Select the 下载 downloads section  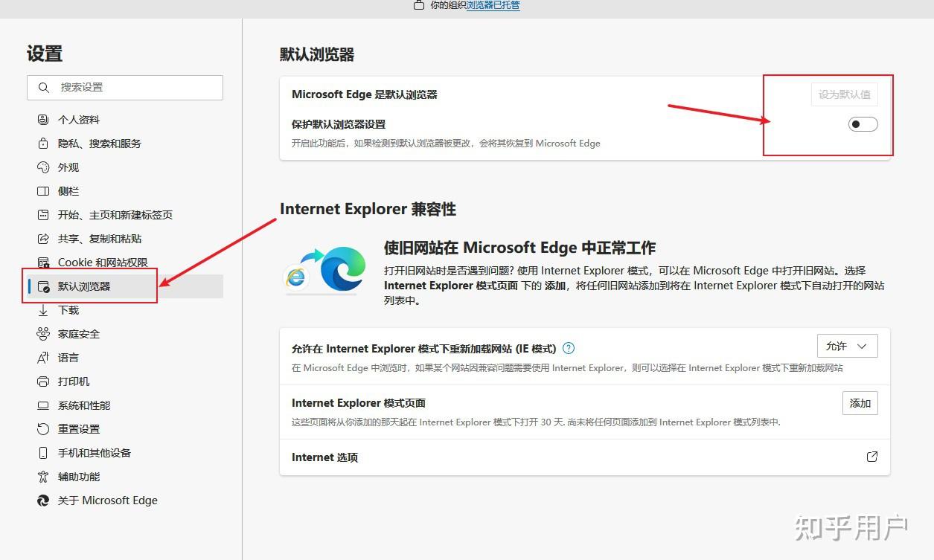click(x=68, y=309)
